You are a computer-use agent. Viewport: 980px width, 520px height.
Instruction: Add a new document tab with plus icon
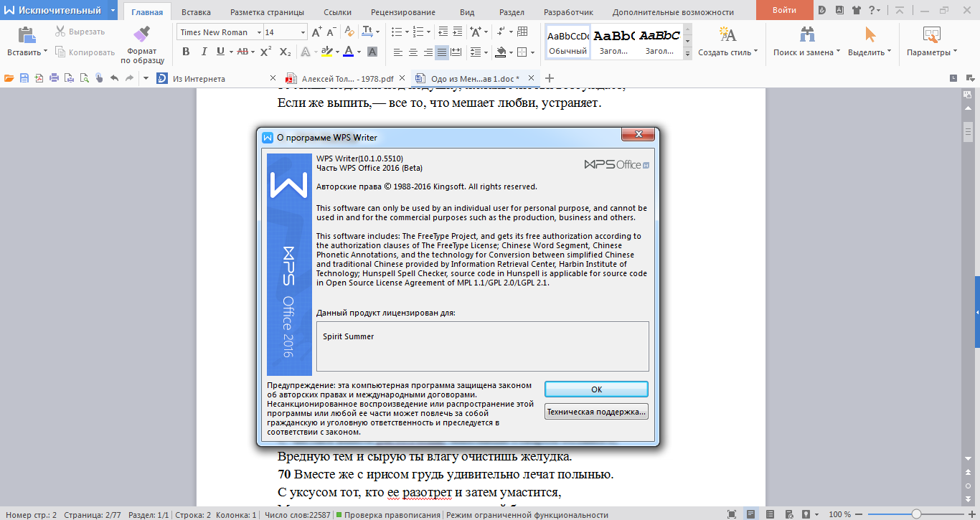coord(550,78)
